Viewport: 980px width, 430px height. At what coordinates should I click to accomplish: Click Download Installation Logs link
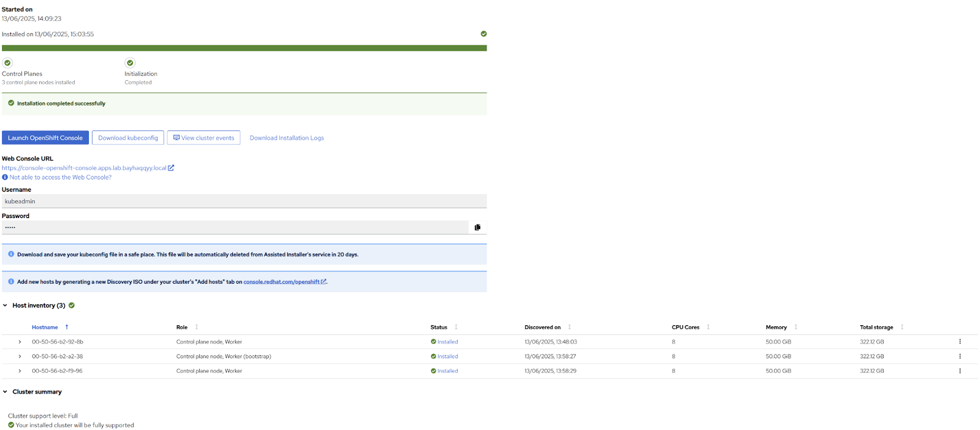pos(287,138)
